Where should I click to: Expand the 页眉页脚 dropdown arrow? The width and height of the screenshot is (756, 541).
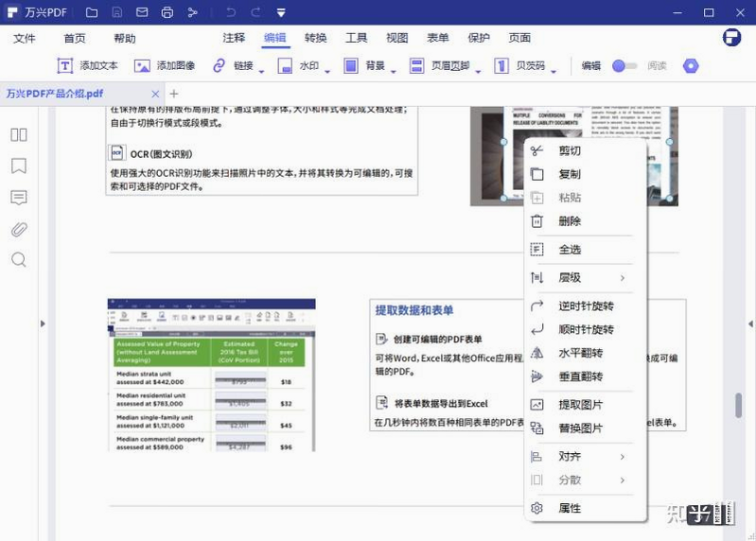(478, 72)
